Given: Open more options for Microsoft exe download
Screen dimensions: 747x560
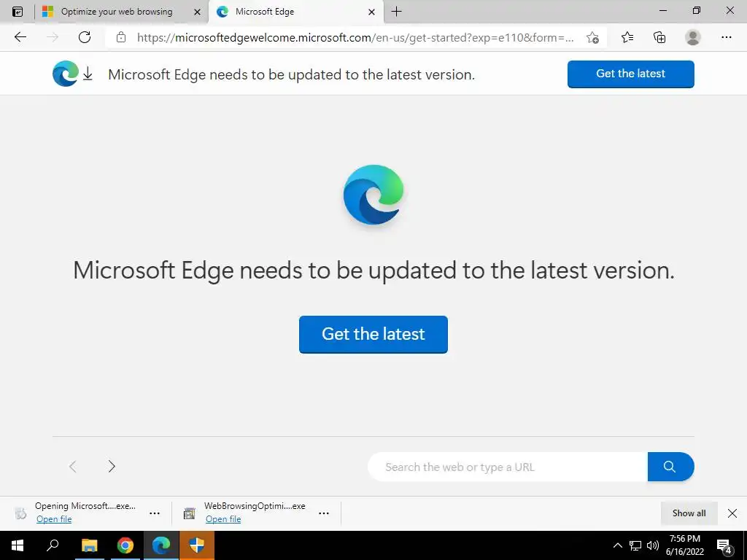Looking at the screenshot, I should point(155,513).
